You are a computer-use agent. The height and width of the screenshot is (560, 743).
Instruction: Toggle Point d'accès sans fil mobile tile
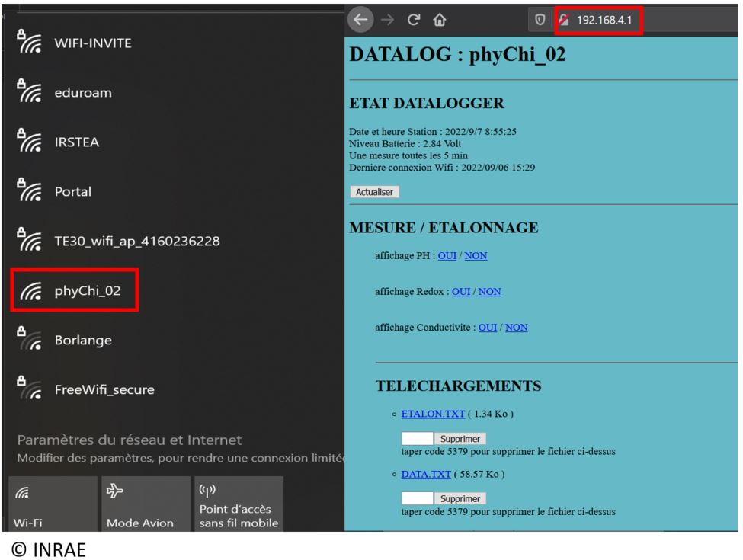(x=237, y=504)
